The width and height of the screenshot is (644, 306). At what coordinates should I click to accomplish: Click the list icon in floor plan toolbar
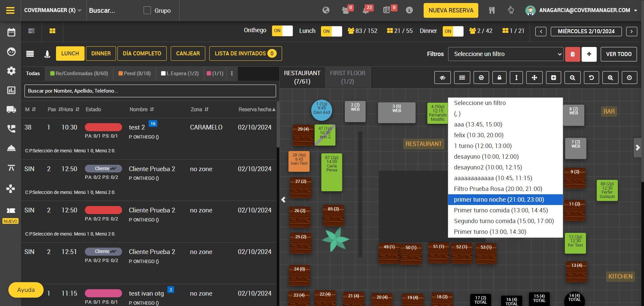462,78
